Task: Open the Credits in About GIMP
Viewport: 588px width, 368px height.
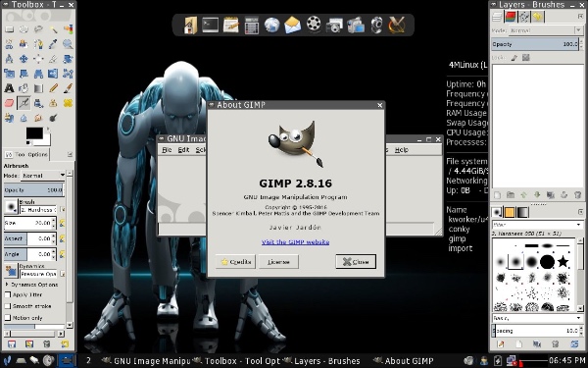Action: [235, 262]
